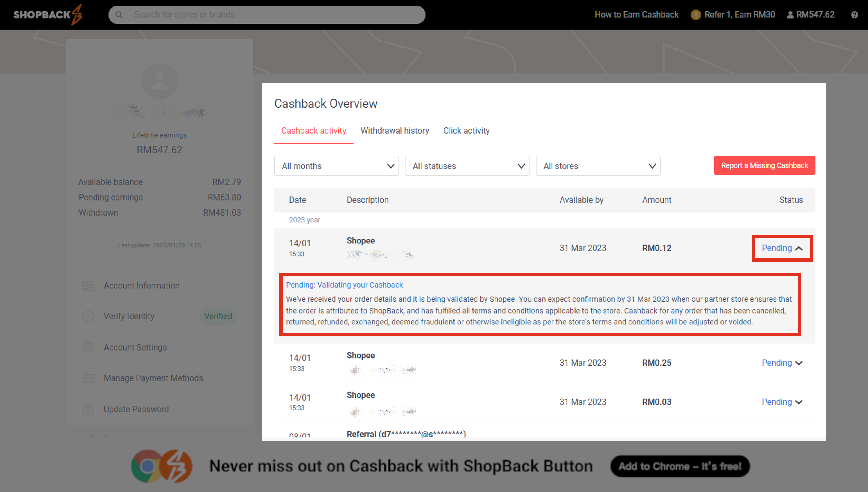
Task: Click the RM0.12 amount
Action: 656,248
